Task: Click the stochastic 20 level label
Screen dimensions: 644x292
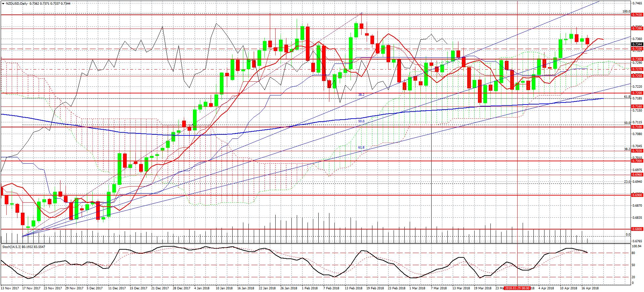Action: tap(634, 277)
